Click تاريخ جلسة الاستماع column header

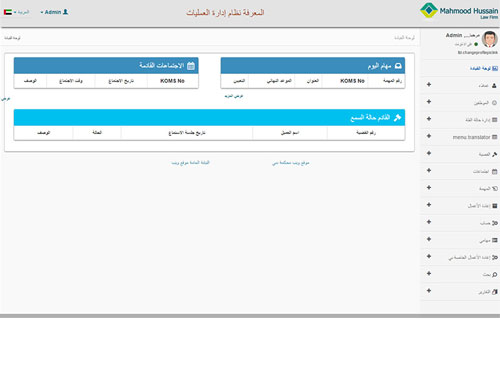(187, 133)
